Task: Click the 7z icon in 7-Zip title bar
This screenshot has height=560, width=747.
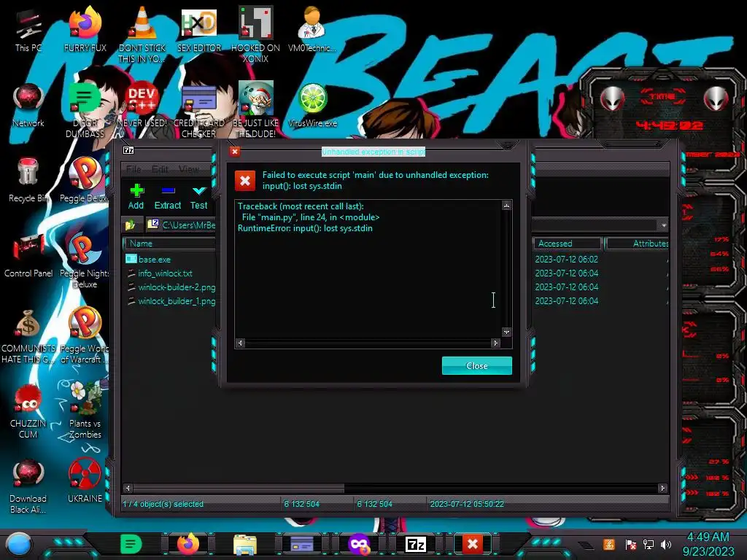Action: 128,150
